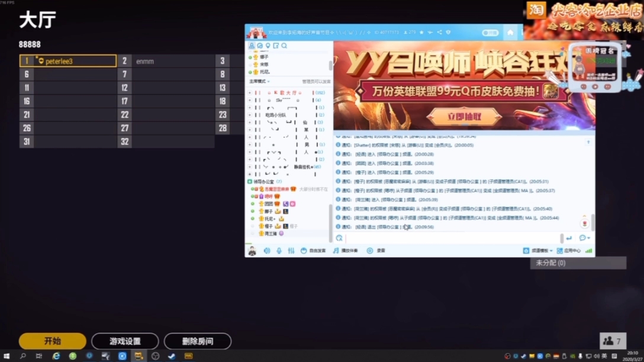Open the 频道模板 channel template dropdown

[537, 250]
